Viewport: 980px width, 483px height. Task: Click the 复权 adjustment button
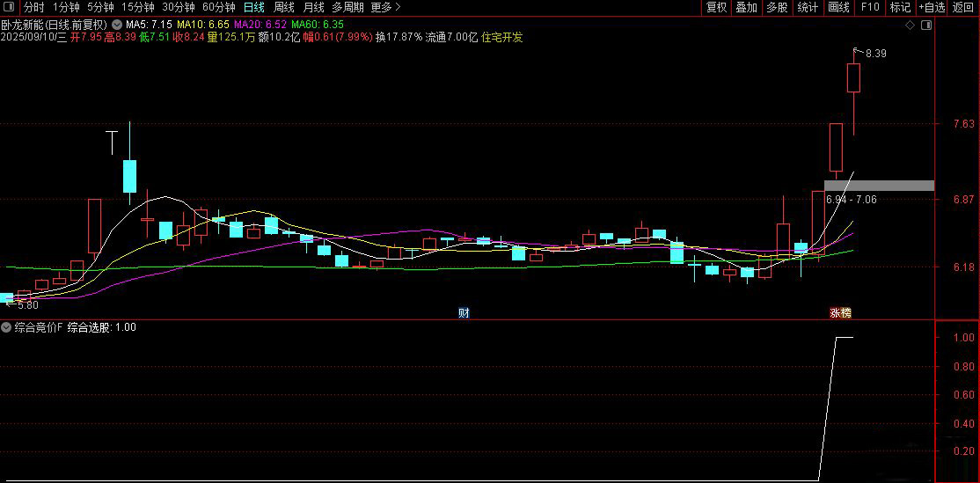(x=716, y=8)
